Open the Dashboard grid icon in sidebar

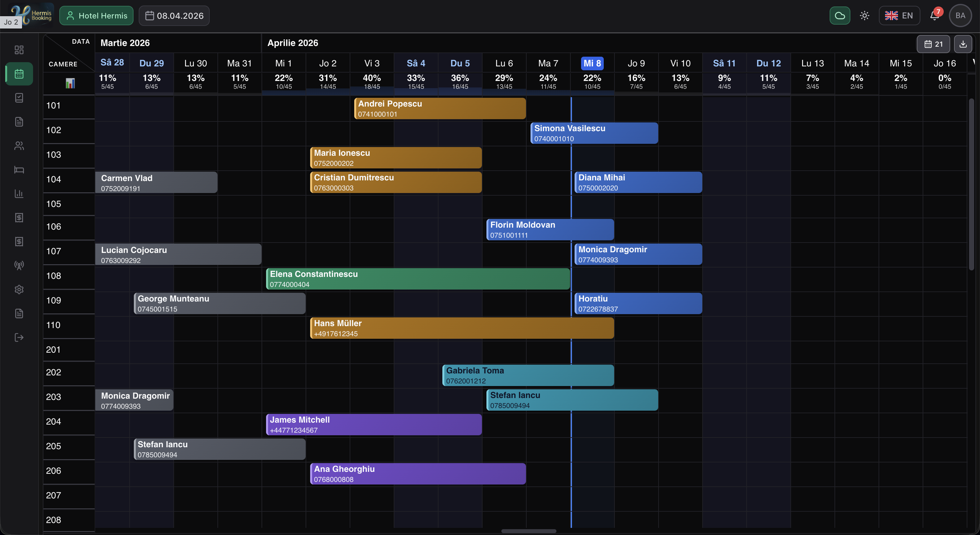[x=19, y=50]
